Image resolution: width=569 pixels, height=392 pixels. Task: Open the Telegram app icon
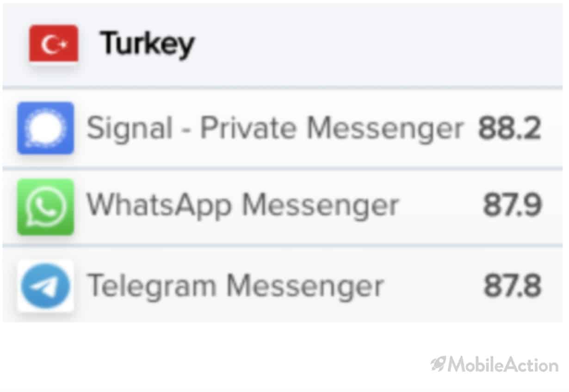pos(45,286)
